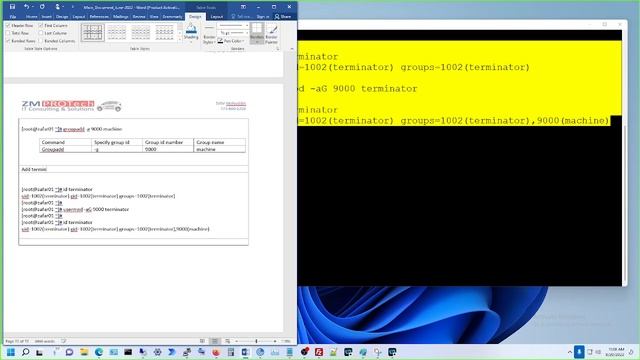Image resolution: width=640 pixels, height=360 pixels.
Task: Open Task View on the taskbar
Action: 40,352
